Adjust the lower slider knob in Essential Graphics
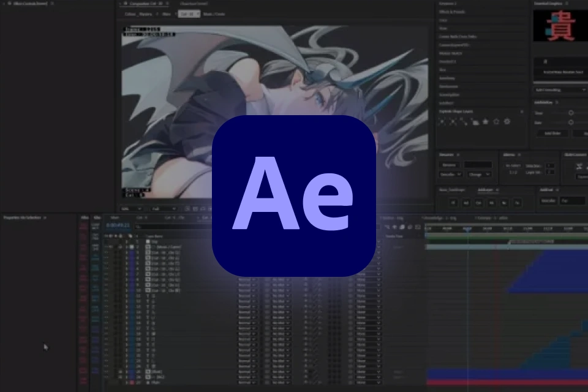The image size is (588, 392). 571,123
